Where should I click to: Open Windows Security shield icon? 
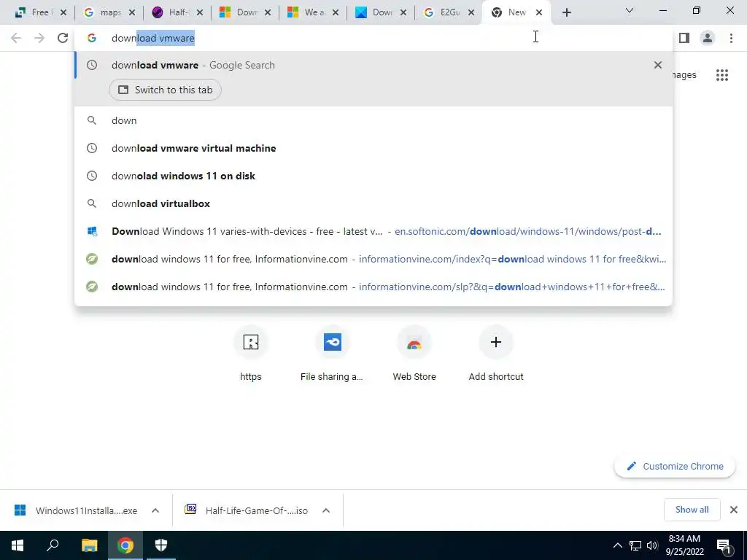(161, 545)
